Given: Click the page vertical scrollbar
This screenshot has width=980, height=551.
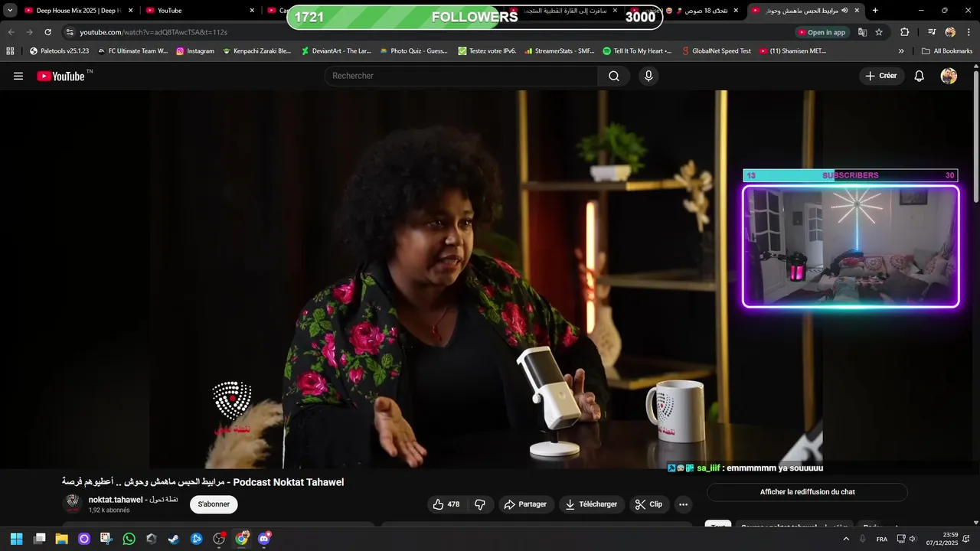Looking at the screenshot, I should click(x=976, y=138).
